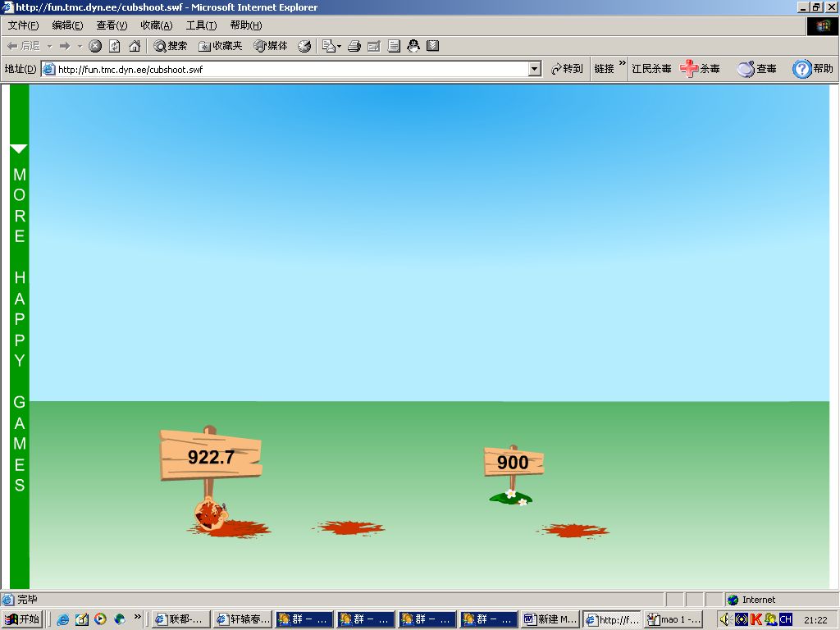Viewport: 840px width, 630px height.
Task: Open the Media (媒体) pane
Action: 271,46
